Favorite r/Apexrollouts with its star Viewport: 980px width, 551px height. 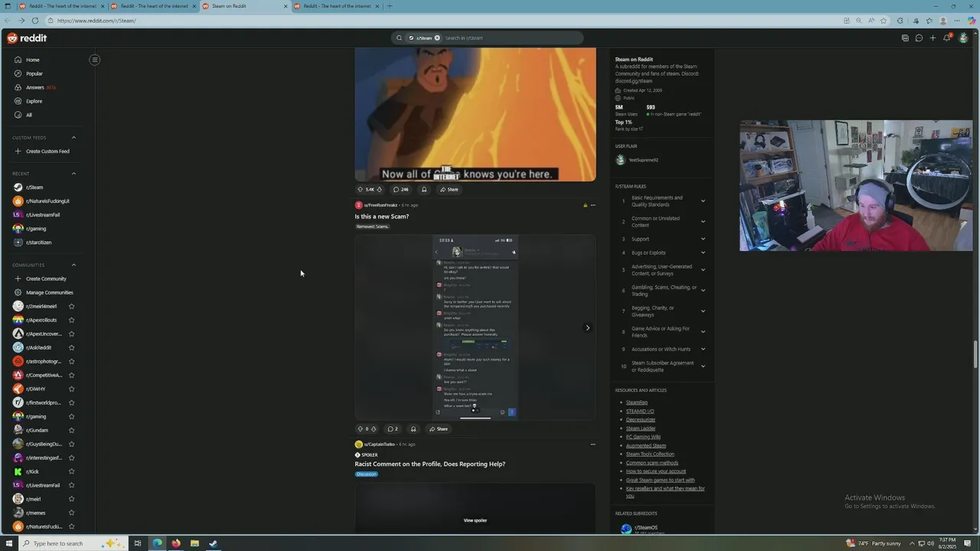click(x=71, y=320)
